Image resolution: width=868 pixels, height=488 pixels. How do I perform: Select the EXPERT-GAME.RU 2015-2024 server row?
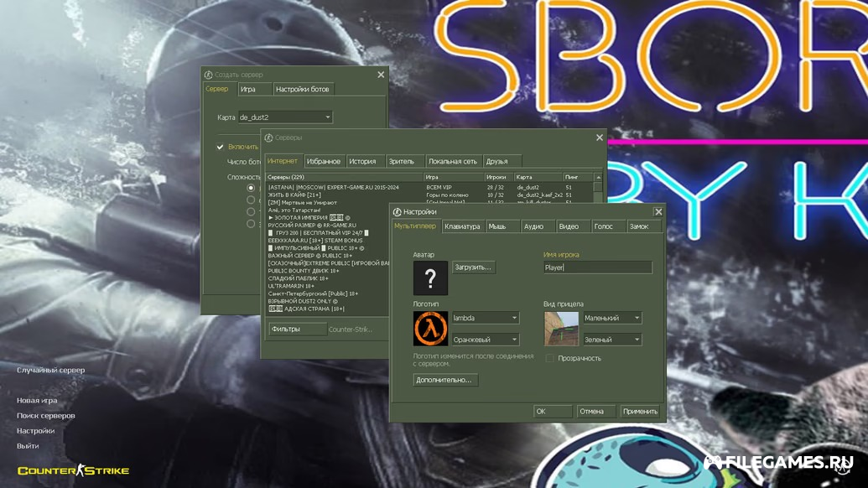tap(429, 187)
